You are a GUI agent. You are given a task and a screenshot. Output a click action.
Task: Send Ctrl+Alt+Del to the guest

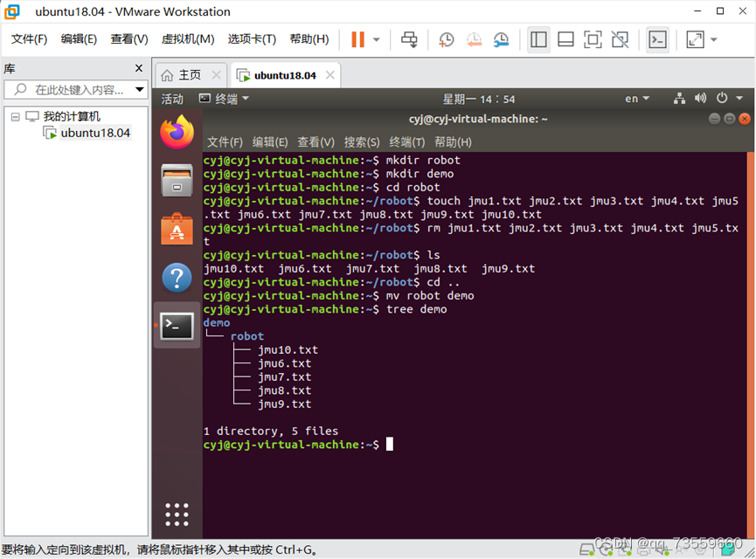click(x=410, y=38)
